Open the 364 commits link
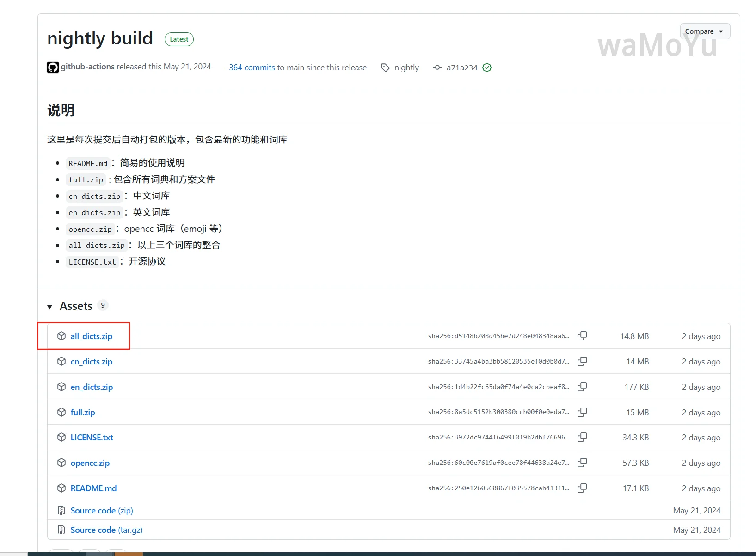The image size is (756, 556). pos(252,68)
